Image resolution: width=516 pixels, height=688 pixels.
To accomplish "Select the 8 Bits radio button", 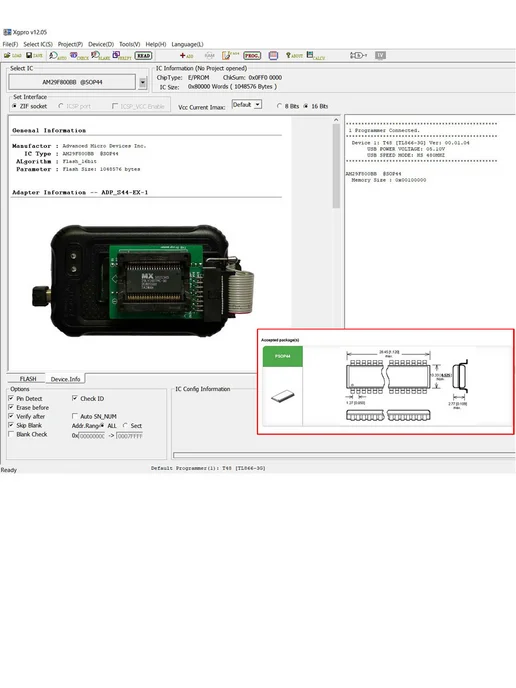I will click(x=279, y=106).
